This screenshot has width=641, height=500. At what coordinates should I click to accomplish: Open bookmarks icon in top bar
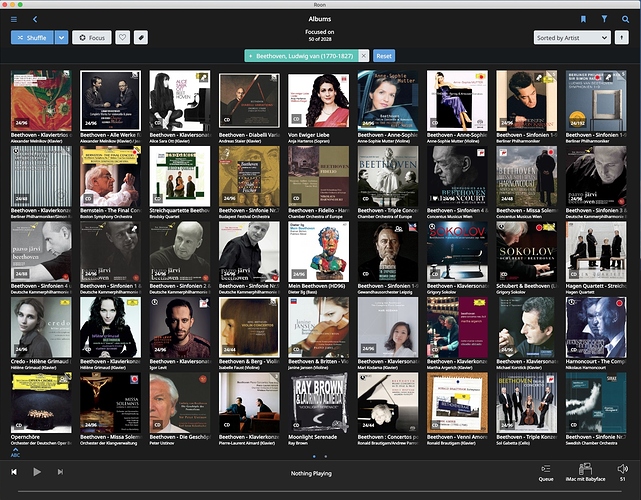click(x=583, y=19)
